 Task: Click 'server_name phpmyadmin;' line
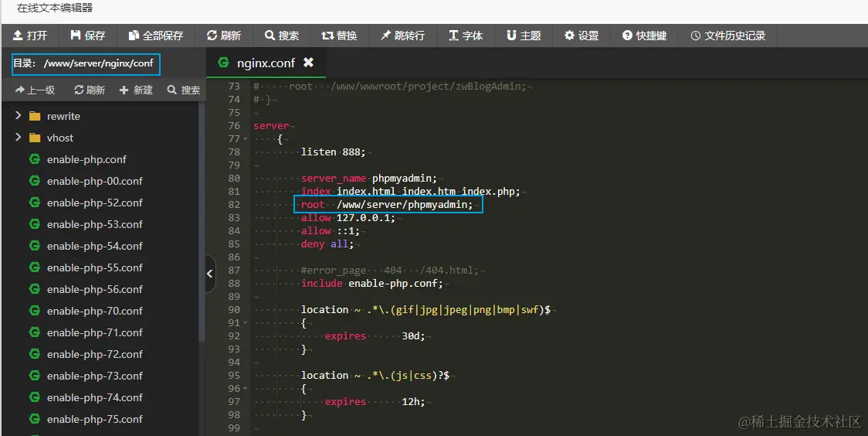pyautogui.click(x=369, y=179)
